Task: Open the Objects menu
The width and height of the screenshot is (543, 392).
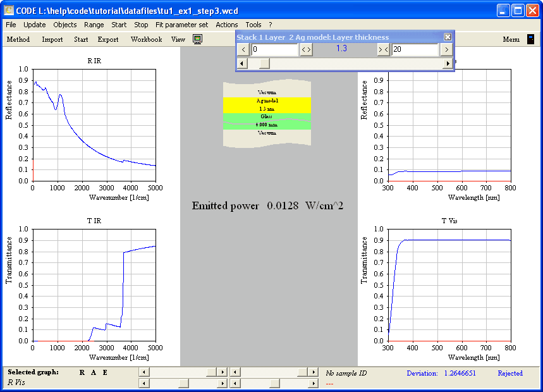Action: pos(64,25)
